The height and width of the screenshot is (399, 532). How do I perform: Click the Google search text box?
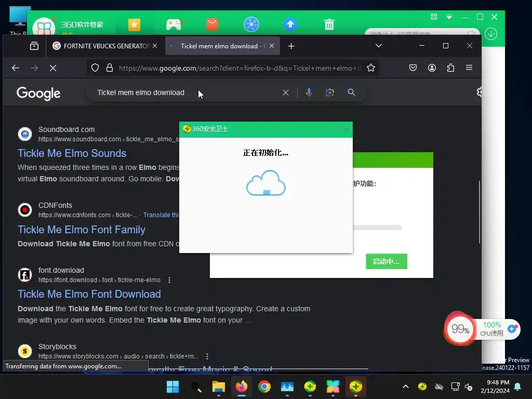point(187,92)
